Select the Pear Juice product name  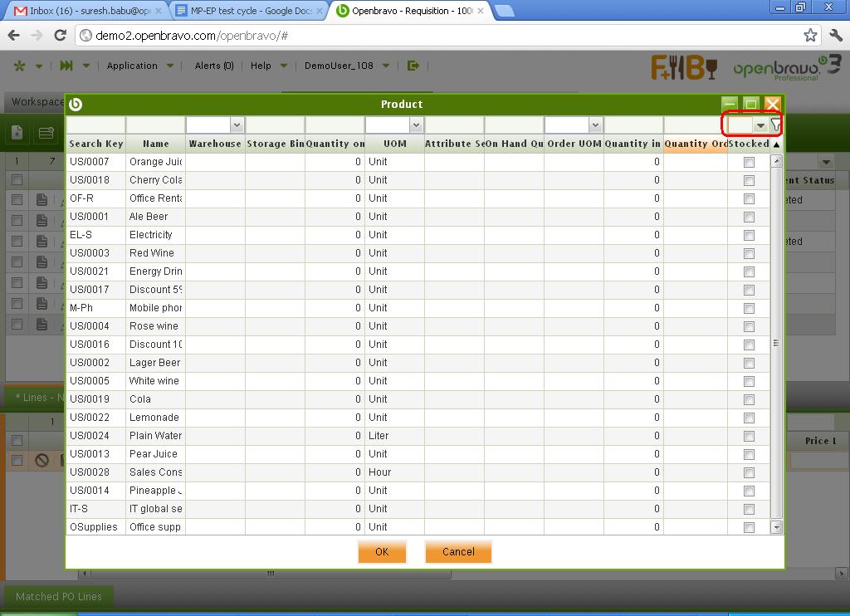point(154,454)
